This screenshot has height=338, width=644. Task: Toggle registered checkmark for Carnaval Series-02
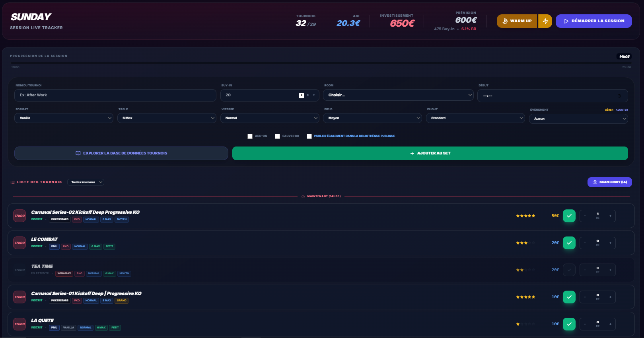(x=569, y=216)
